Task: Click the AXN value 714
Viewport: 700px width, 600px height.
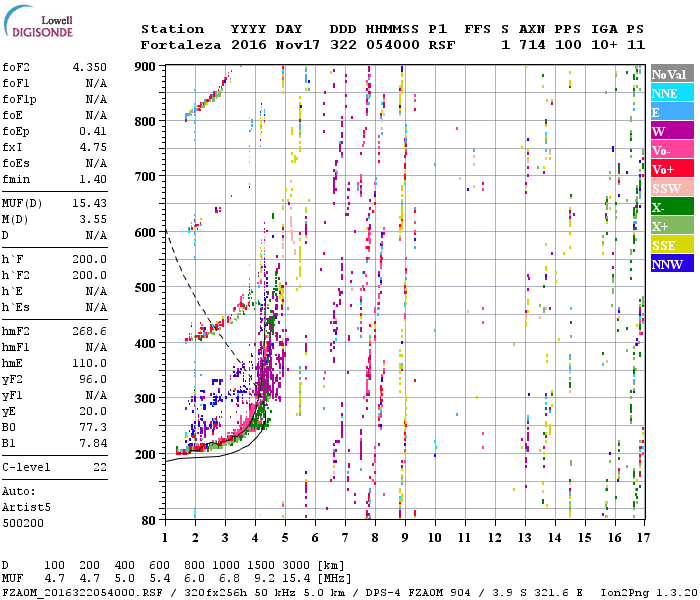Action: click(532, 45)
